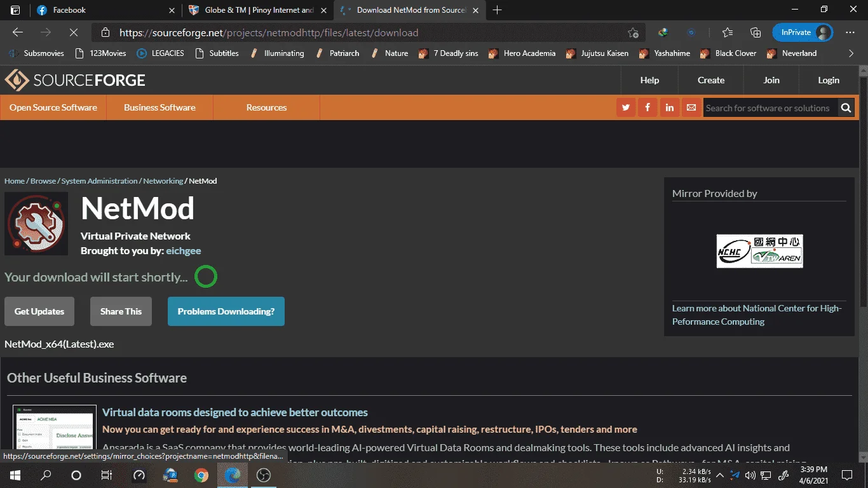Open Task View
The height and width of the screenshot is (488, 868).
(107, 475)
